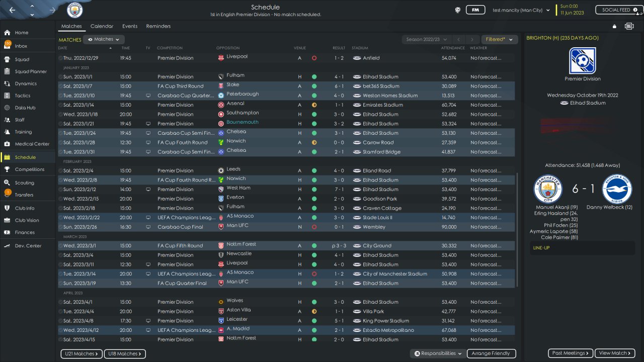Select Schedule in the sidebar
Image resolution: width=644 pixels, height=362 pixels.
pos(28,157)
